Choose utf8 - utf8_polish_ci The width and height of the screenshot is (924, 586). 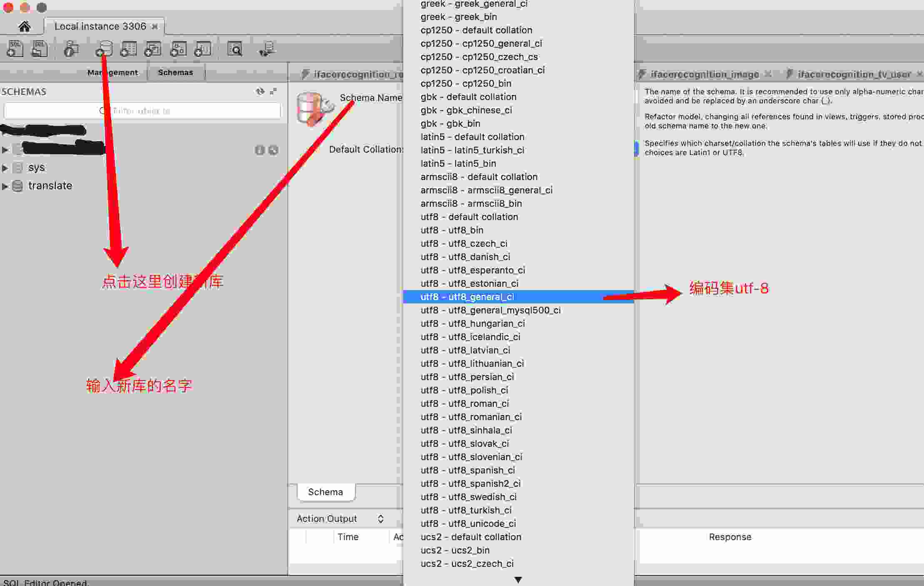[x=519, y=390]
